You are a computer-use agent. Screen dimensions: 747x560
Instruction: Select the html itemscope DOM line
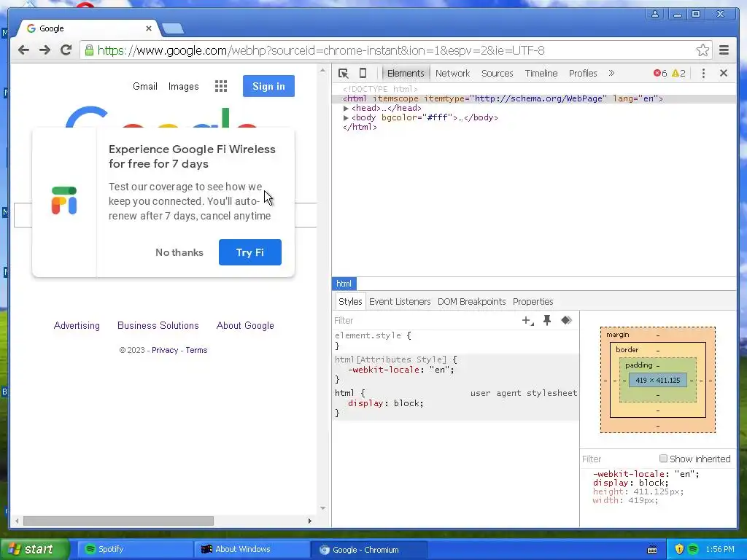click(533, 98)
